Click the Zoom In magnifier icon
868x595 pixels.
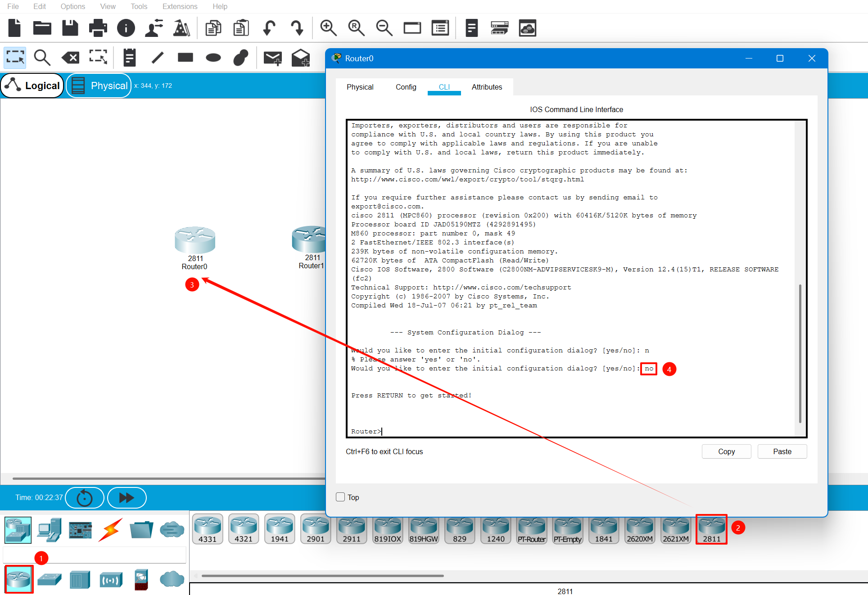coord(328,28)
